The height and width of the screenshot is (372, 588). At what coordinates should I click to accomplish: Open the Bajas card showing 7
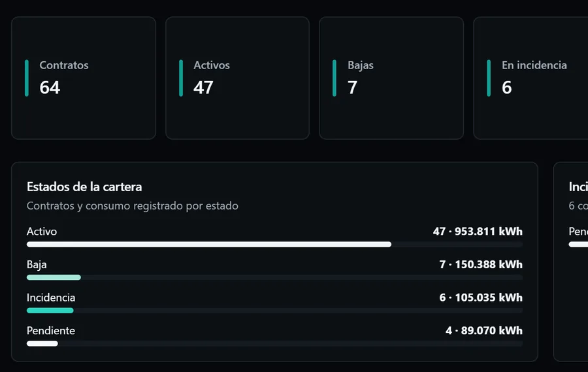(x=391, y=78)
